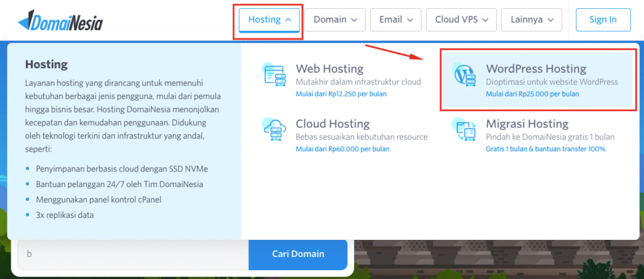
Task: Click 'Mutakhir dalam infrastruktur cloud' text
Action: click(358, 82)
